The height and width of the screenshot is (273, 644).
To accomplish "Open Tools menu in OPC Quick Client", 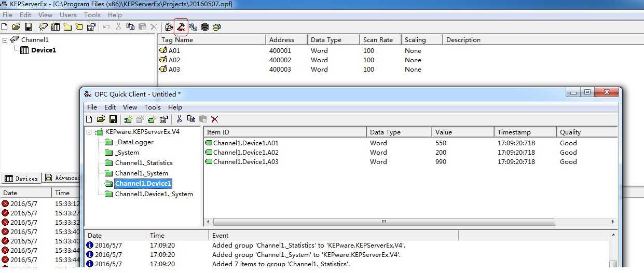I will pyautogui.click(x=153, y=107).
